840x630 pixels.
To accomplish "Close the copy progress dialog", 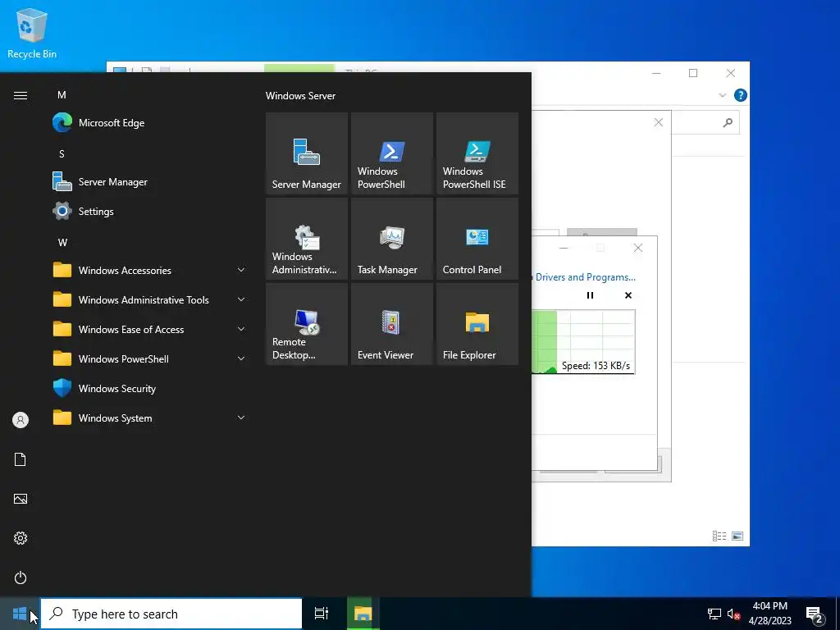I will [637, 248].
